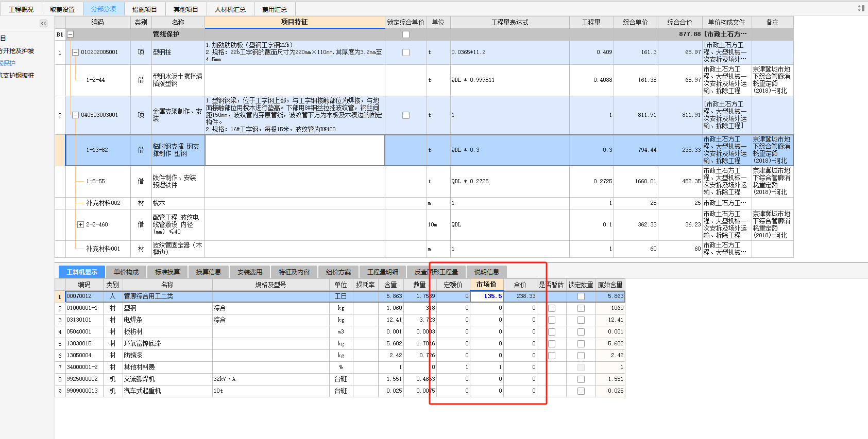
Task: Click expression cell QDL * 0.2725
Action: coord(510,182)
